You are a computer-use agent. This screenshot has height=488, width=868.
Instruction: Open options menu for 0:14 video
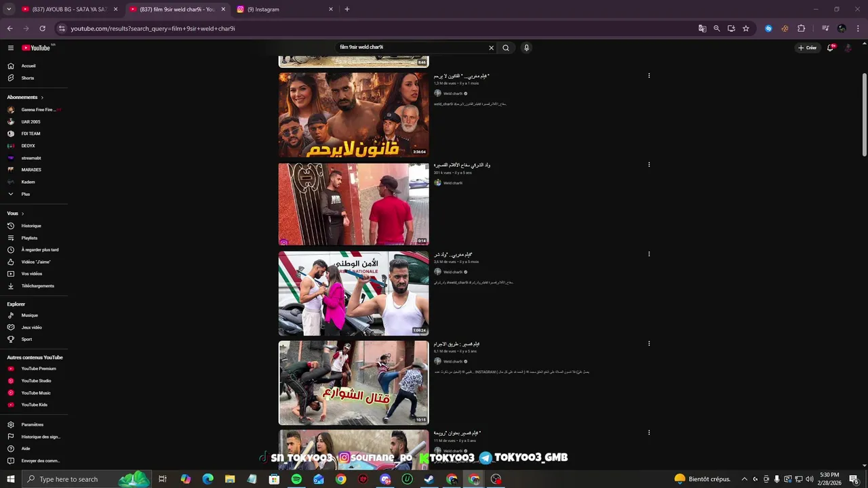click(x=649, y=165)
